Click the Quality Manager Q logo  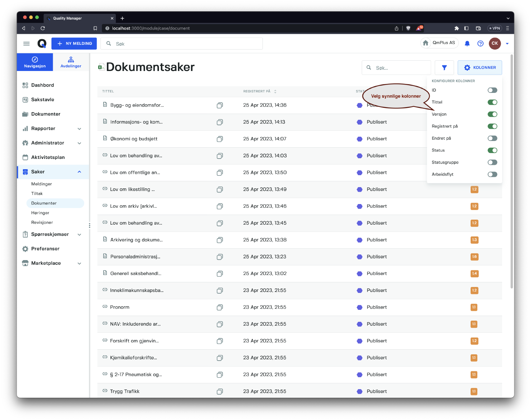coord(42,43)
